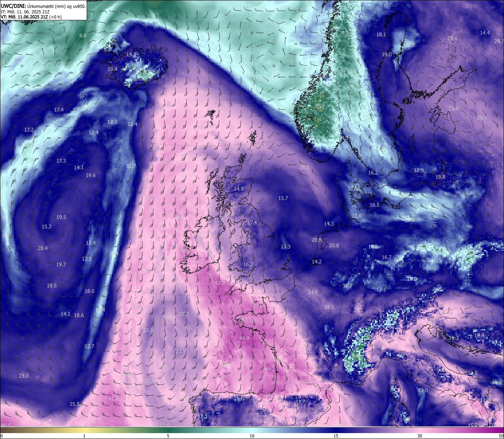Select the 24.3 map value
Screen dimensions: 504x439
(329, 307)
